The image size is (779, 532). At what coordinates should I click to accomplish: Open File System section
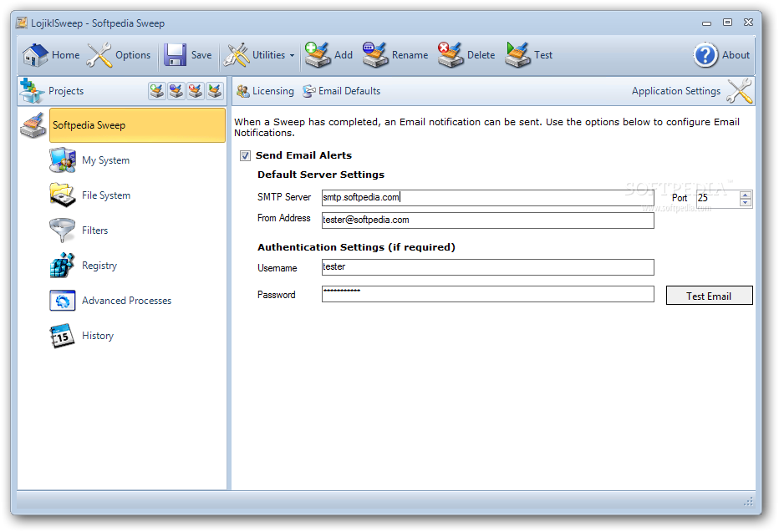(x=90, y=195)
